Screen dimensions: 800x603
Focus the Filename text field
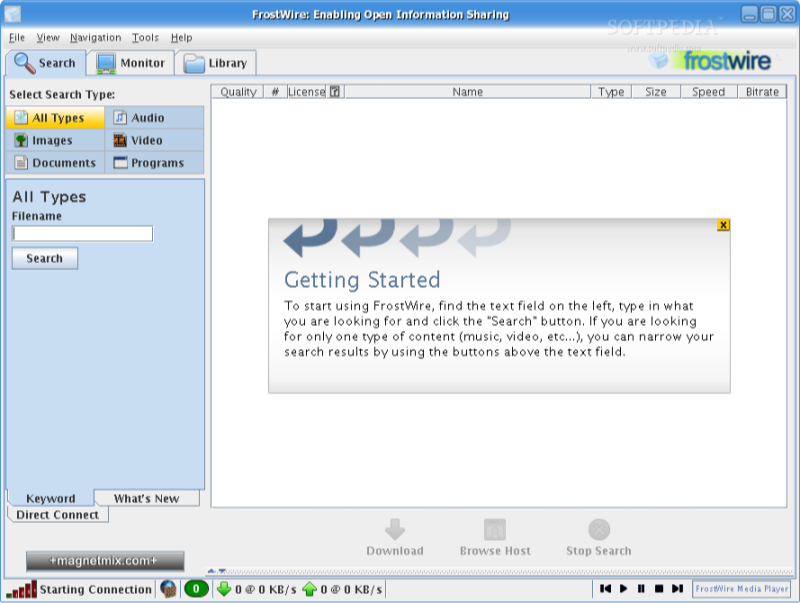[83, 234]
